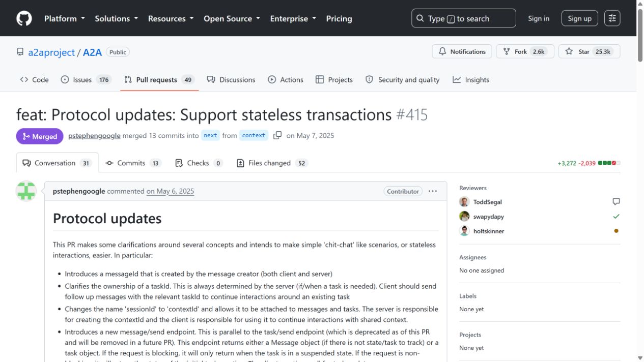Viewport: 644px width, 362px height.
Task: Click the repository icon beside a2aproject
Action: 20,52
